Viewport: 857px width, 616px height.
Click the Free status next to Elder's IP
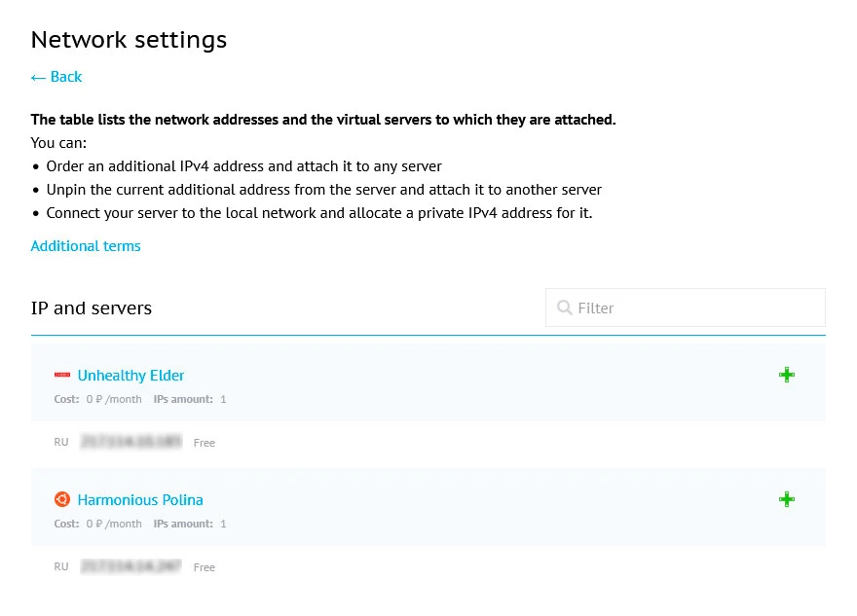point(204,442)
